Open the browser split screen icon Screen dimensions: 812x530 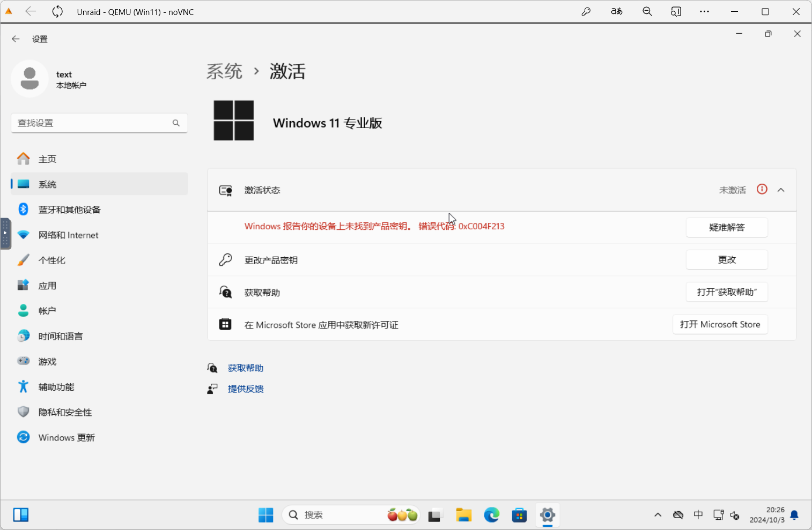click(676, 11)
